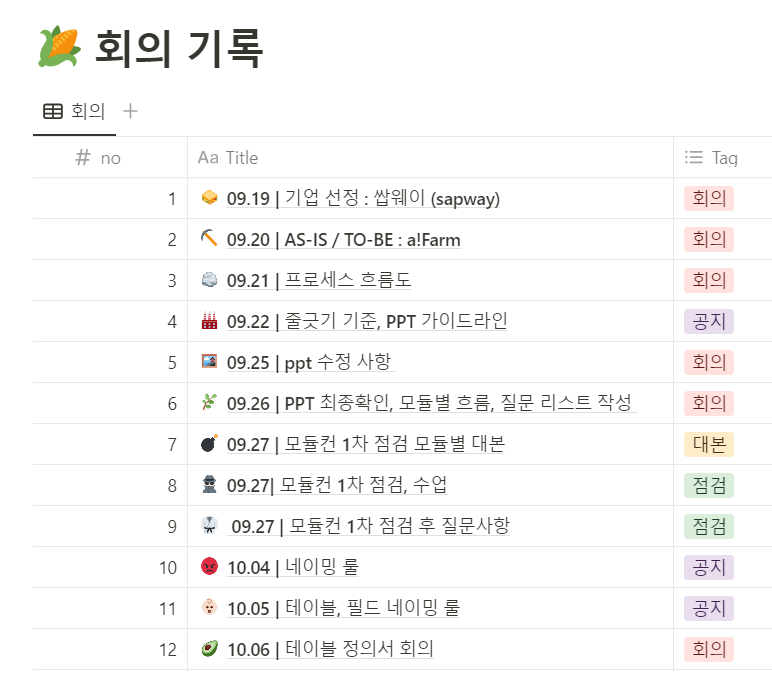Screen dimensions: 772x680
Task: Click the martial arts uniform icon on row 9
Action: [x=209, y=525]
